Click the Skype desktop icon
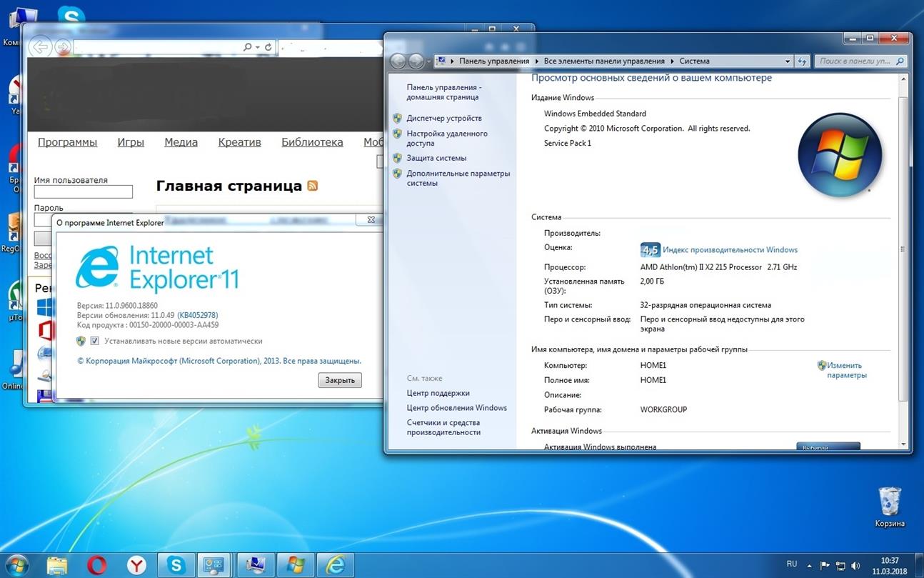Viewport: 924px width, 578px height. click(x=71, y=14)
